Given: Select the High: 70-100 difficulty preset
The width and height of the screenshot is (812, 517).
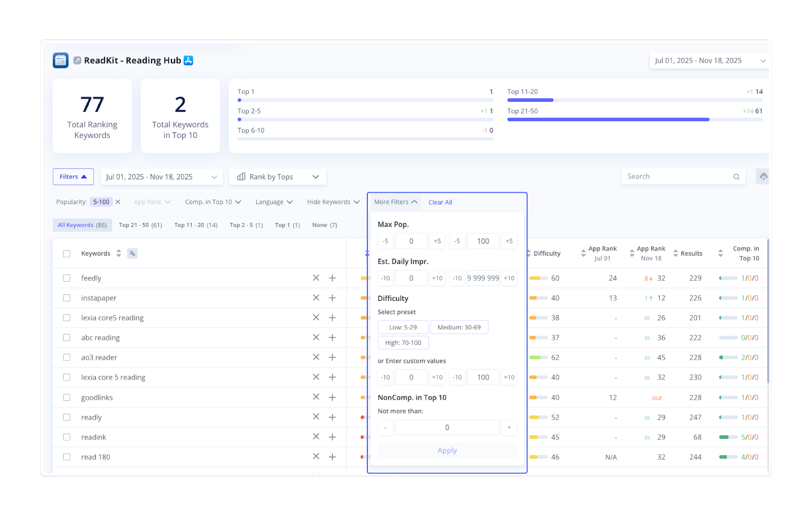Looking at the screenshot, I should coord(403,342).
